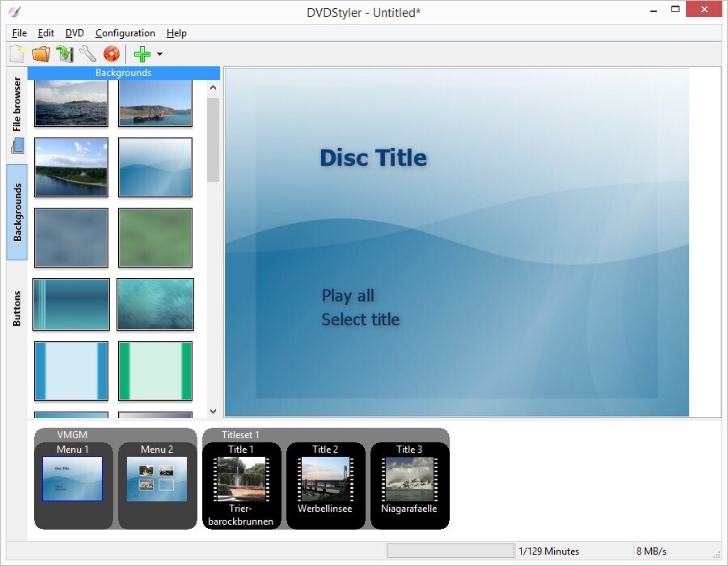Select the Menu 2 thumbnail
Screen dimensions: 728x566
[x=156, y=479]
